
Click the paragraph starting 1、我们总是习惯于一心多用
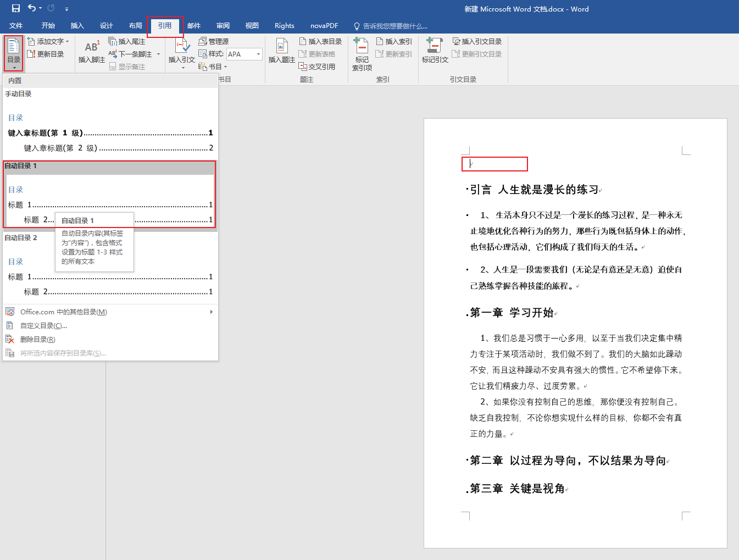(577, 362)
